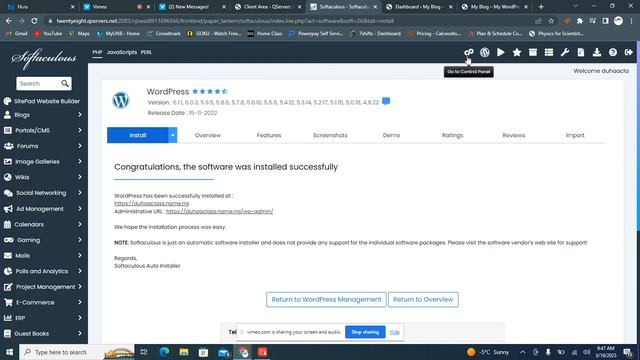Viewport: 640px width, 360px height.
Task: Expand Gaming category
Action: point(43,240)
